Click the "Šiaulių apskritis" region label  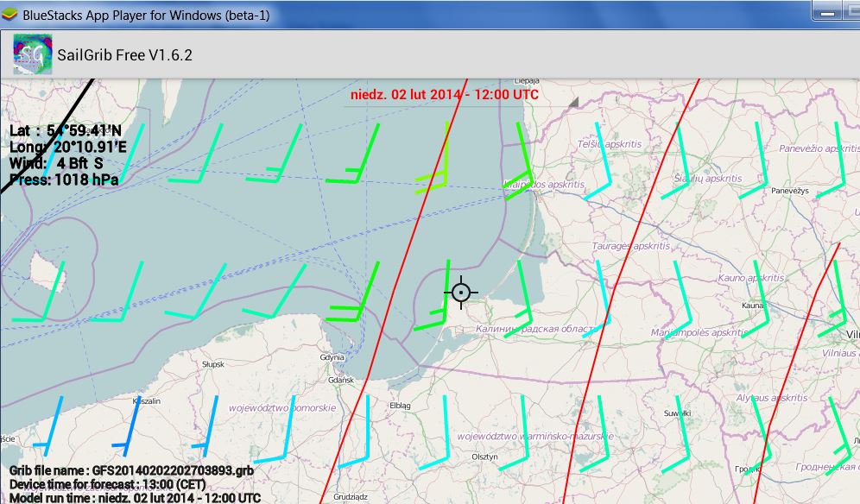coord(707,179)
